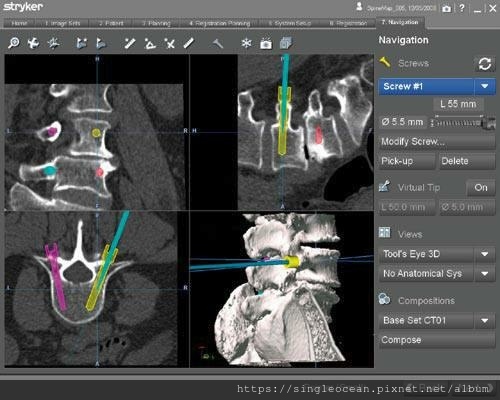This screenshot has height=400, width=500.
Task: Open the Base Set CT01 dropdown
Action: [485, 321]
